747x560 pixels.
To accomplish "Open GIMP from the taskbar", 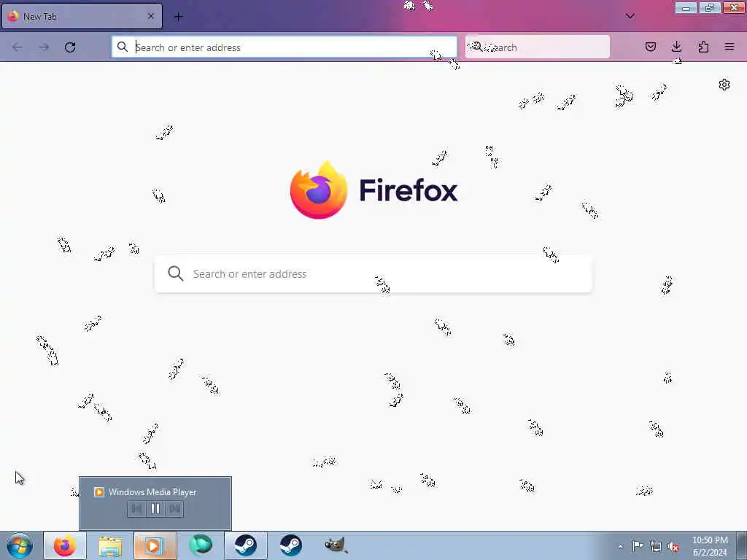I will click(x=336, y=545).
